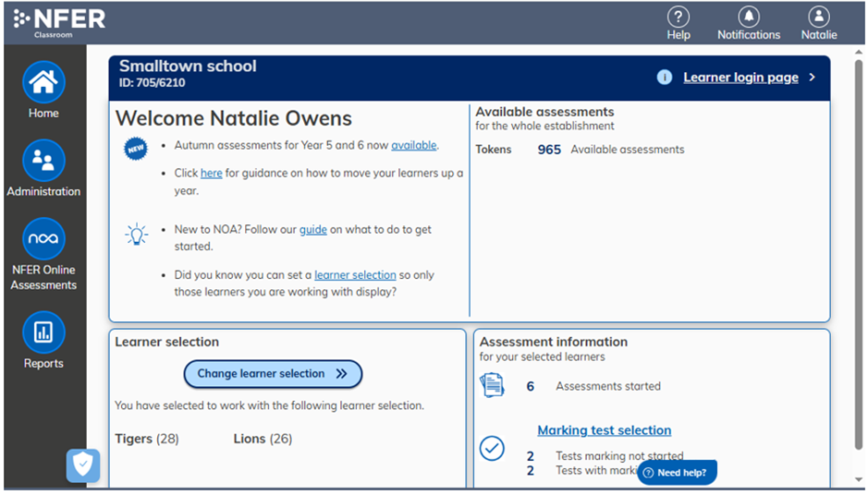The height and width of the screenshot is (495, 868).
Task: Open the Notifications bell icon
Action: pyautogui.click(x=749, y=17)
